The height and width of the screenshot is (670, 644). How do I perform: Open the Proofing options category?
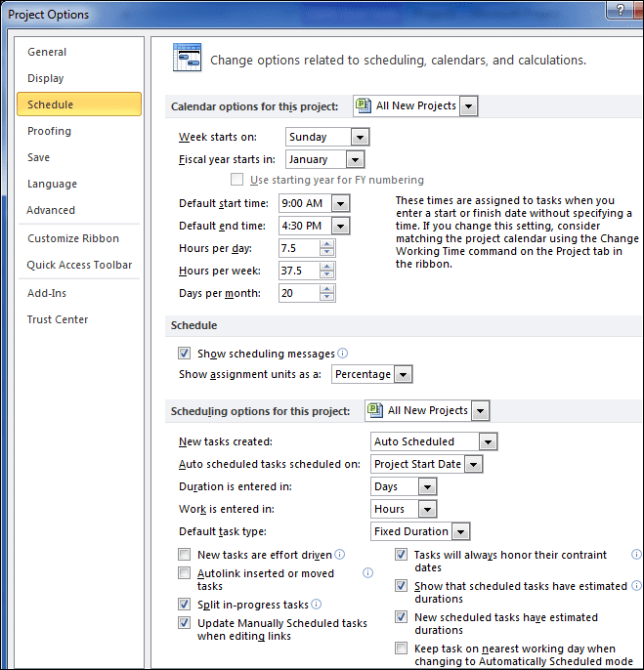coord(79,131)
